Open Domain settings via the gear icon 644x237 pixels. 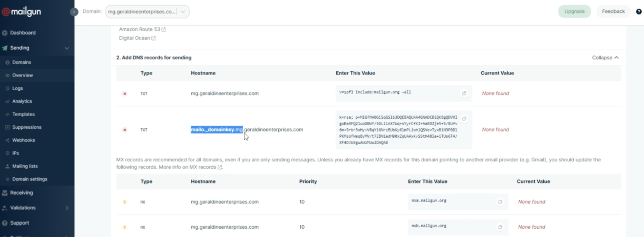tap(7, 179)
